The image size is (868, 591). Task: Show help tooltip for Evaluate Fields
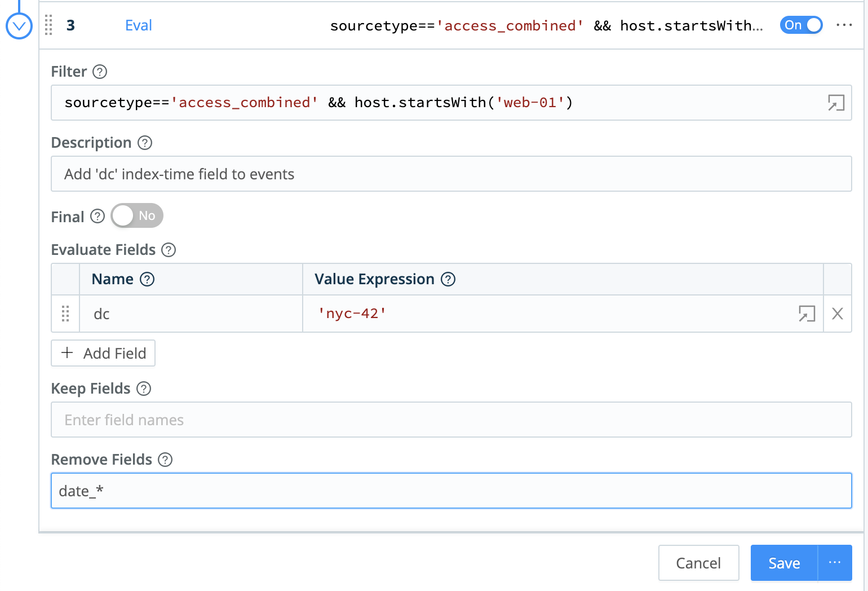point(169,250)
